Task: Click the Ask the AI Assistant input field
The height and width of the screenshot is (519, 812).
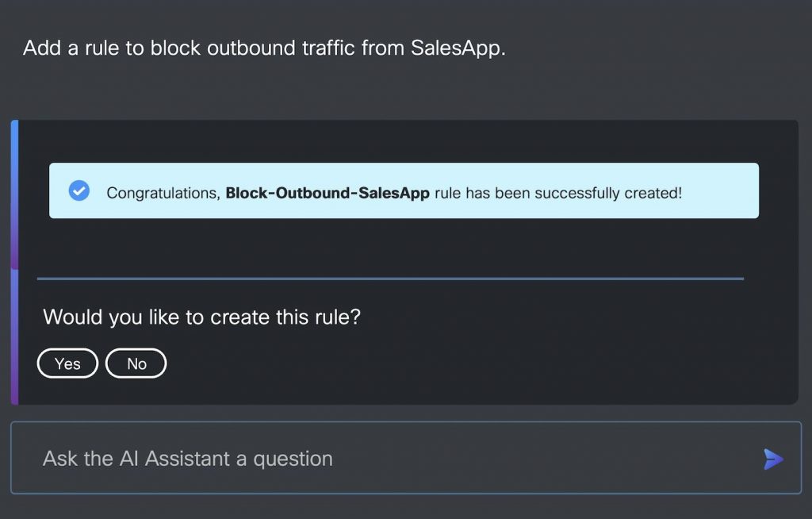Action: tap(317, 458)
